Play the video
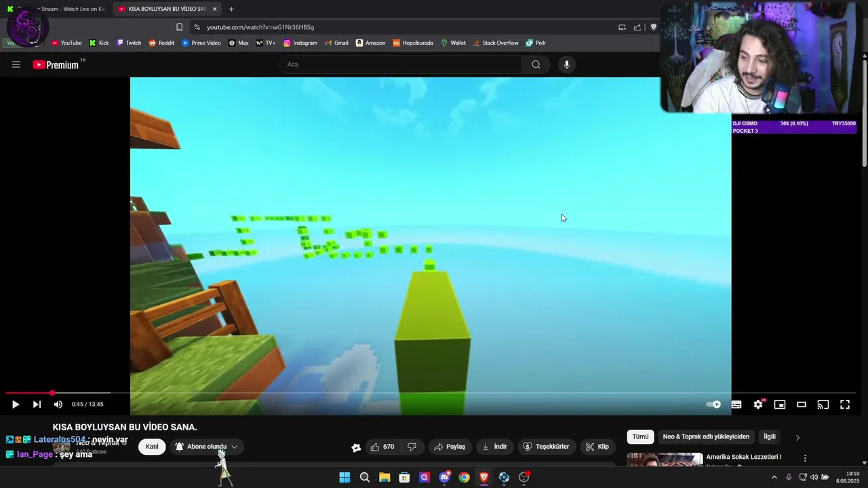This screenshot has height=488, width=868. tap(15, 405)
